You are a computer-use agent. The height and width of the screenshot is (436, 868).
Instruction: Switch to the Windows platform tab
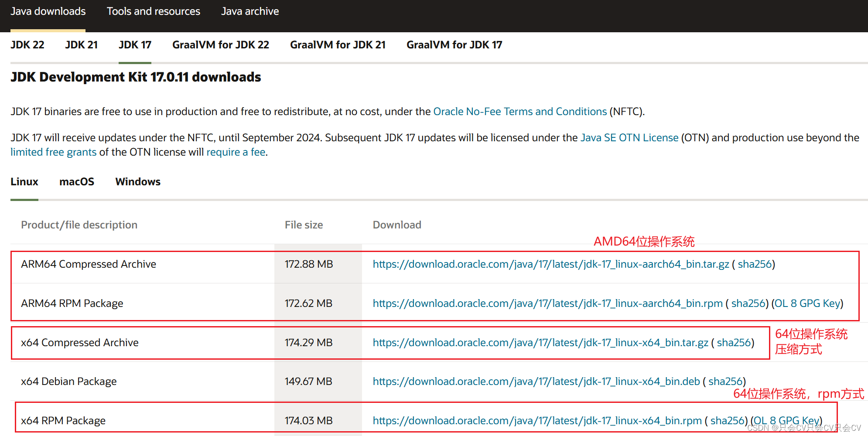tap(138, 182)
